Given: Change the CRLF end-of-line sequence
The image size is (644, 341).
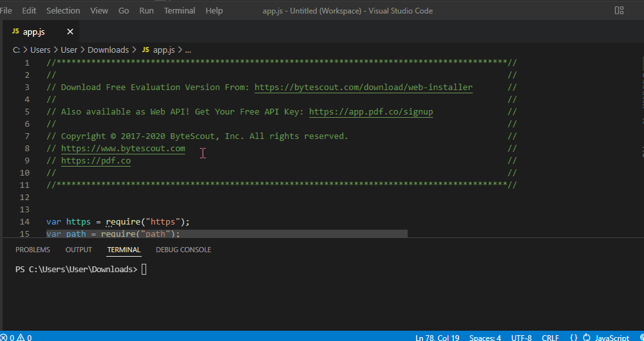Looking at the screenshot, I should tap(551, 338).
